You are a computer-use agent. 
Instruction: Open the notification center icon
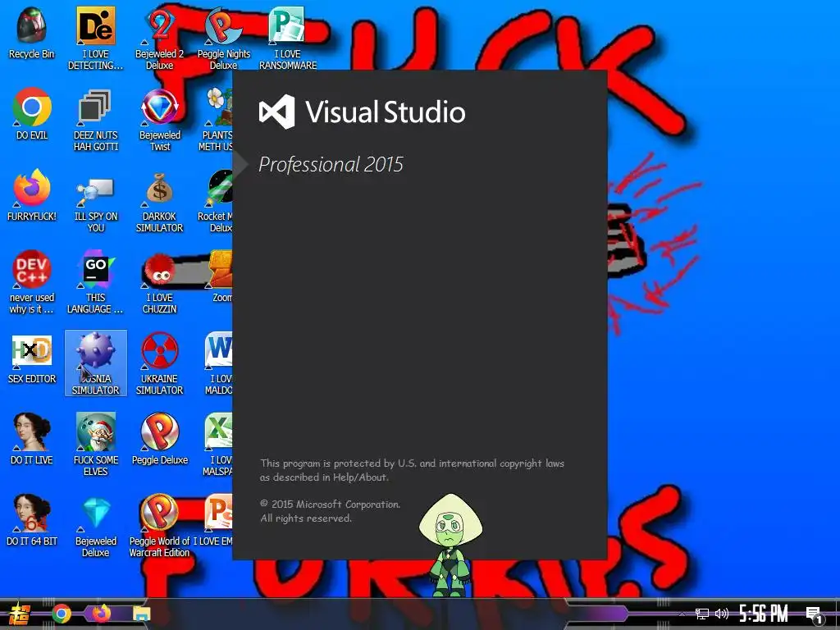pos(815,614)
